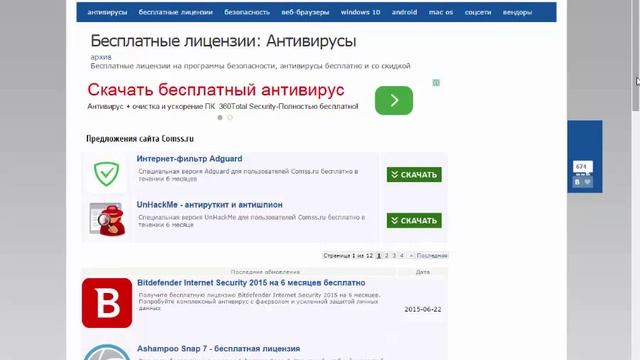
Task: Click the 'Скачать бесплатный антивирус' ad headline
Action: 216,90
